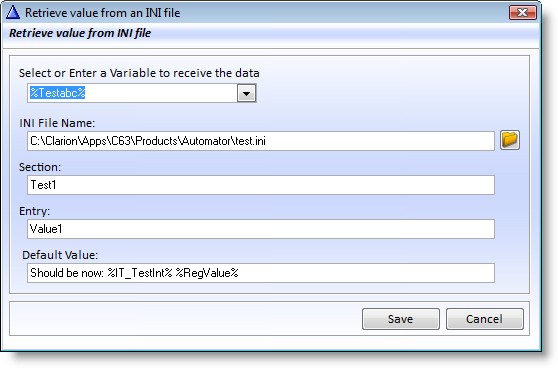This screenshot has height=368, width=558.
Task: Click the blue triangle application icon in title bar
Action: (x=13, y=12)
